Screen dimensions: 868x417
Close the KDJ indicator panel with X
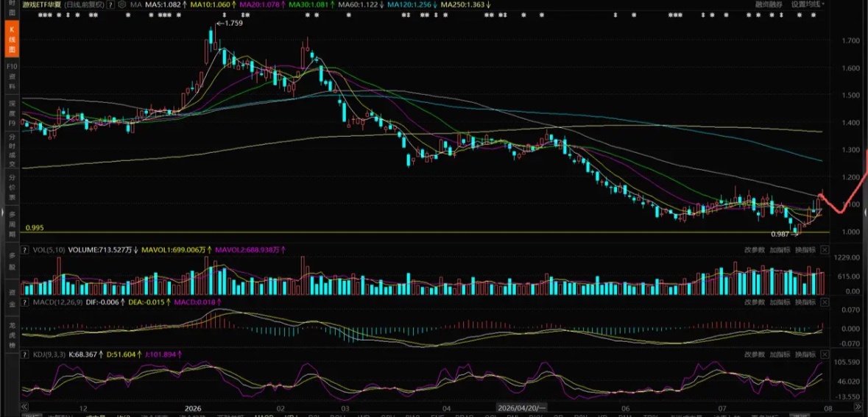(825, 354)
